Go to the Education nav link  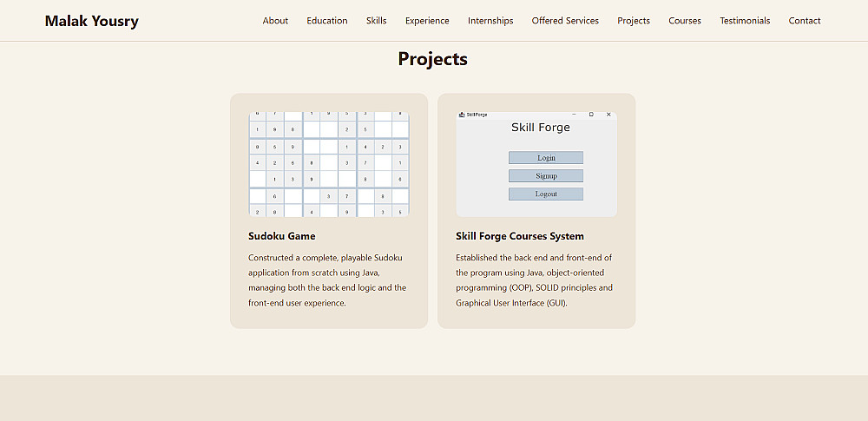(326, 21)
